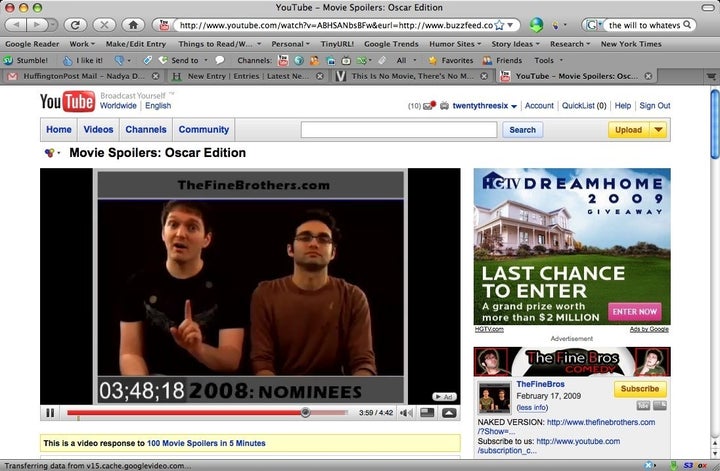Select the YouTube channel icon in StumbleUpon bar
Viewport: 720px width, 471px height.
pos(283,60)
